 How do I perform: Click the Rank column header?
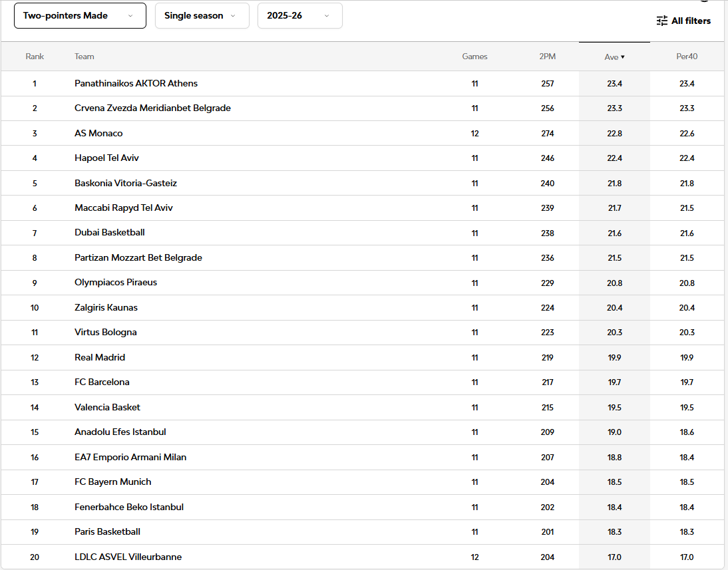pyautogui.click(x=35, y=57)
